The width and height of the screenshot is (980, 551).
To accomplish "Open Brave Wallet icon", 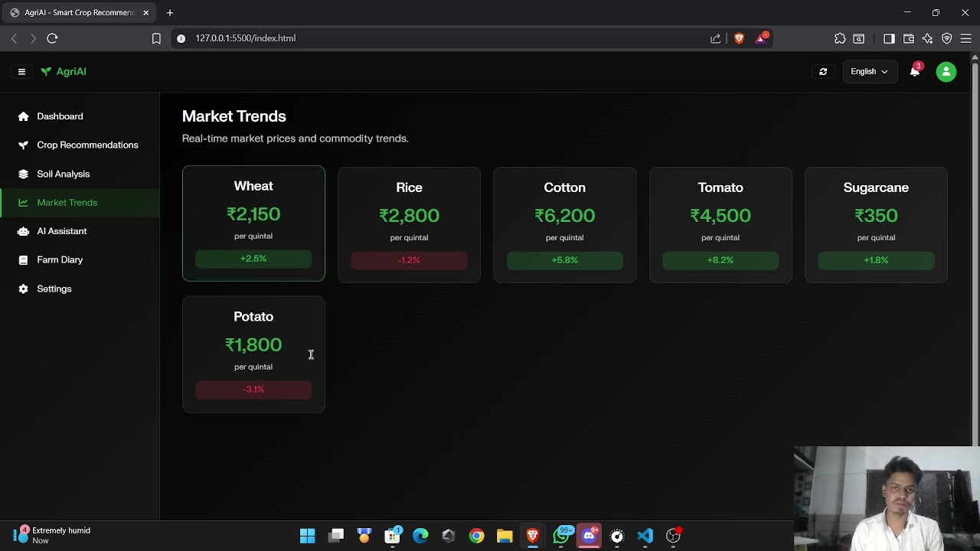I will [909, 38].
